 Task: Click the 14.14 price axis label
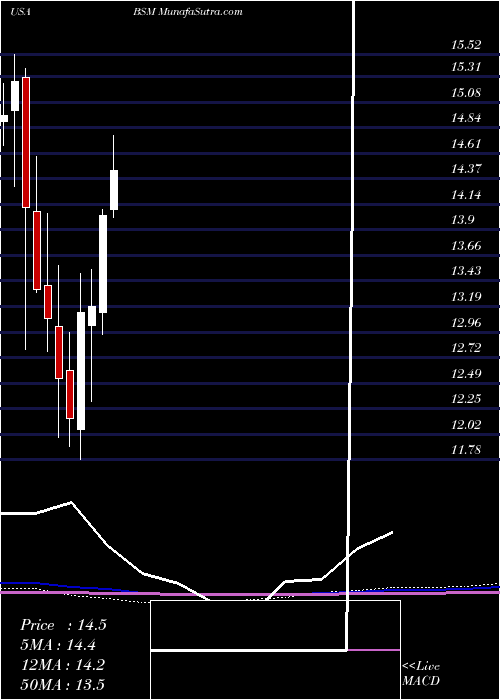[x=466, y=195]
